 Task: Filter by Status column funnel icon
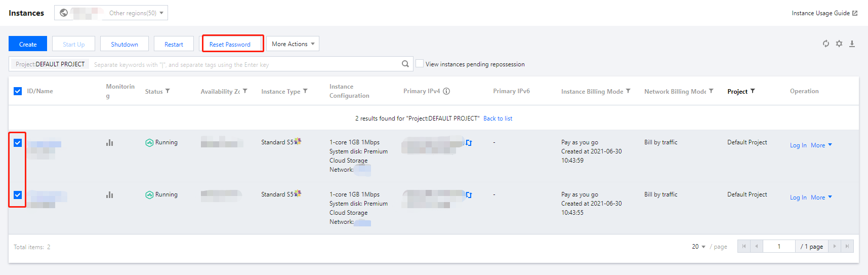coord(168,91)
